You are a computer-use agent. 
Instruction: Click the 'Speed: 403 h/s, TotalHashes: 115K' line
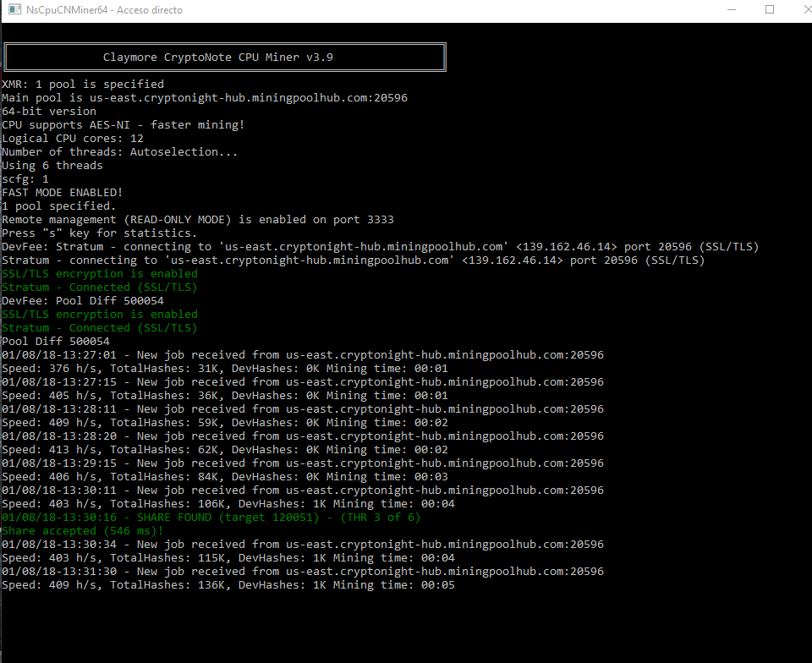228,558
